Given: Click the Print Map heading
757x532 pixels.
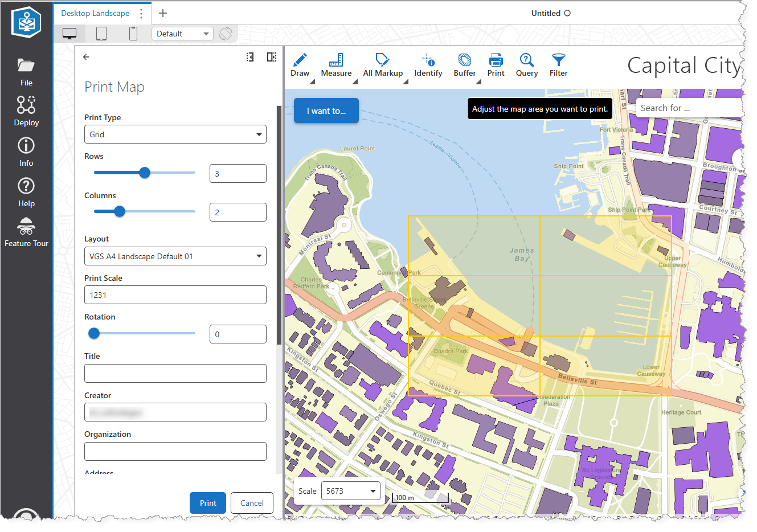Looking at the screenshot, I should point(114,87).
